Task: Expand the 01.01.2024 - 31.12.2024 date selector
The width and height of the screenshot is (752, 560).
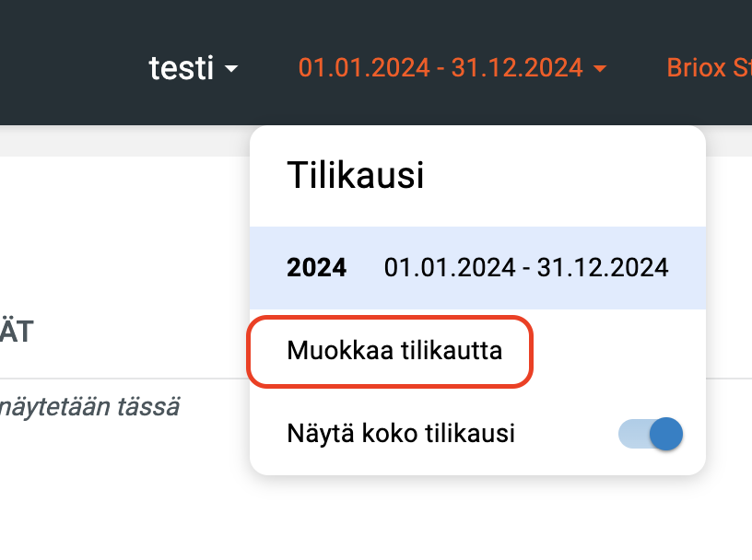Action: click(441, 67)
